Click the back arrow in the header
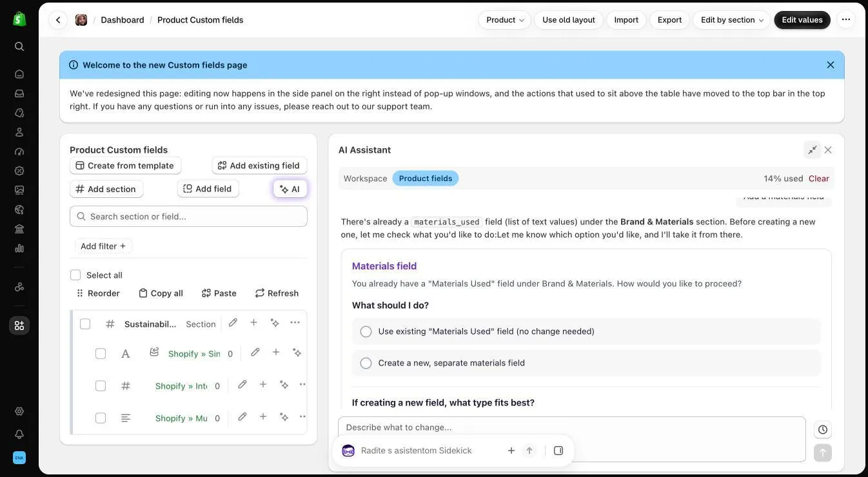 (58, 20)
